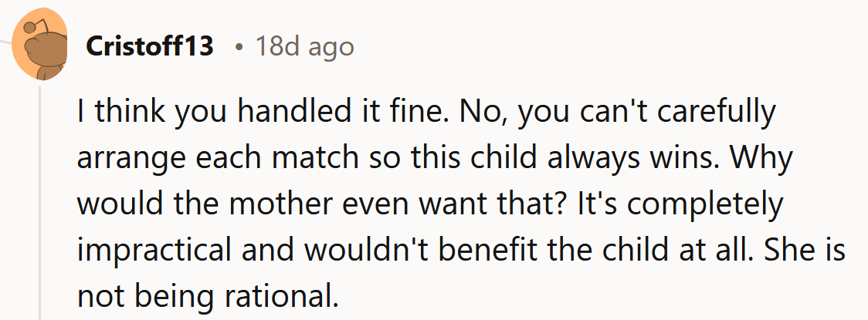Click the "18d ago" comment timestamp
The height and width of the screenshot is (320, 868).
click(305, 47)
